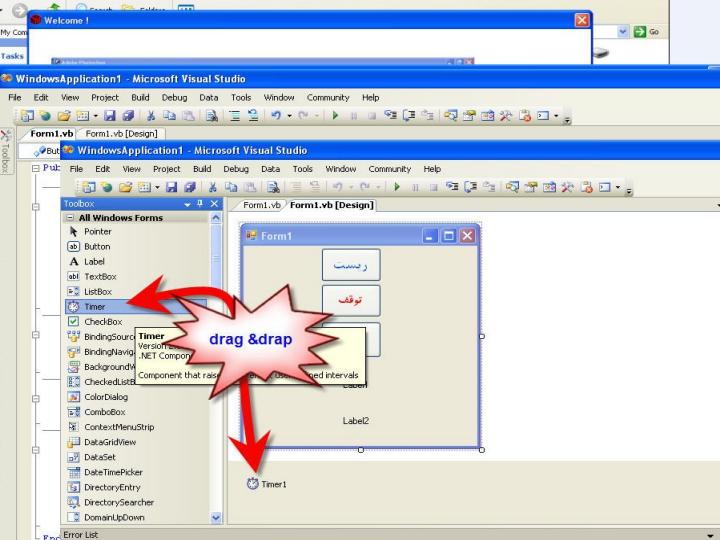Click the ریست button on Form1

(351, 265)
